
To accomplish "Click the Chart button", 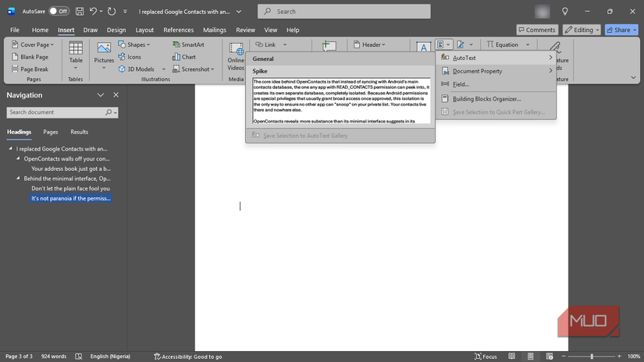I will point(184,57).
